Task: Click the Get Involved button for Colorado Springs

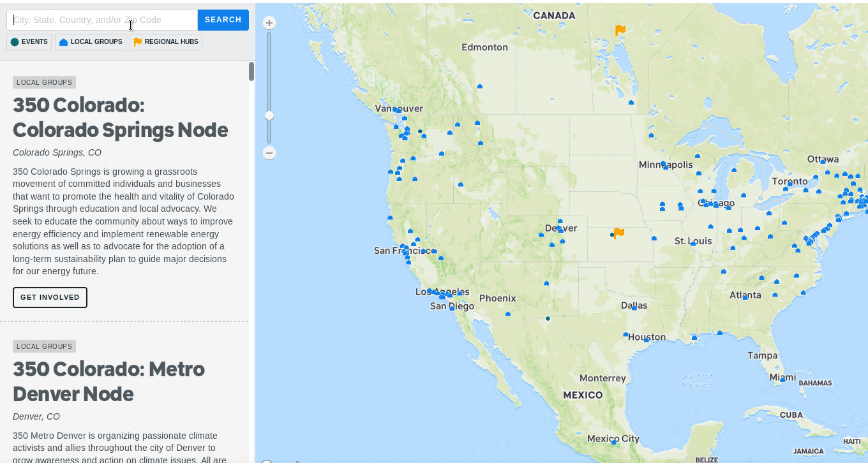Action: tap(50, 297)
